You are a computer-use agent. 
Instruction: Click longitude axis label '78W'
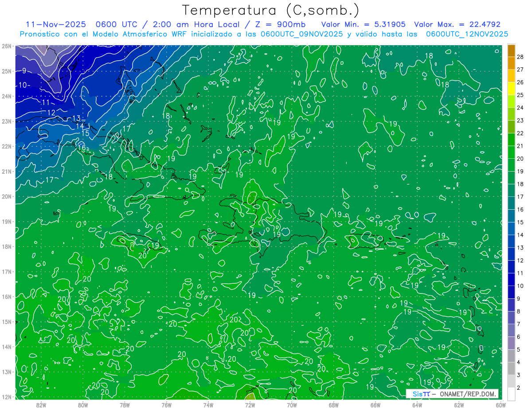point(125,405)
